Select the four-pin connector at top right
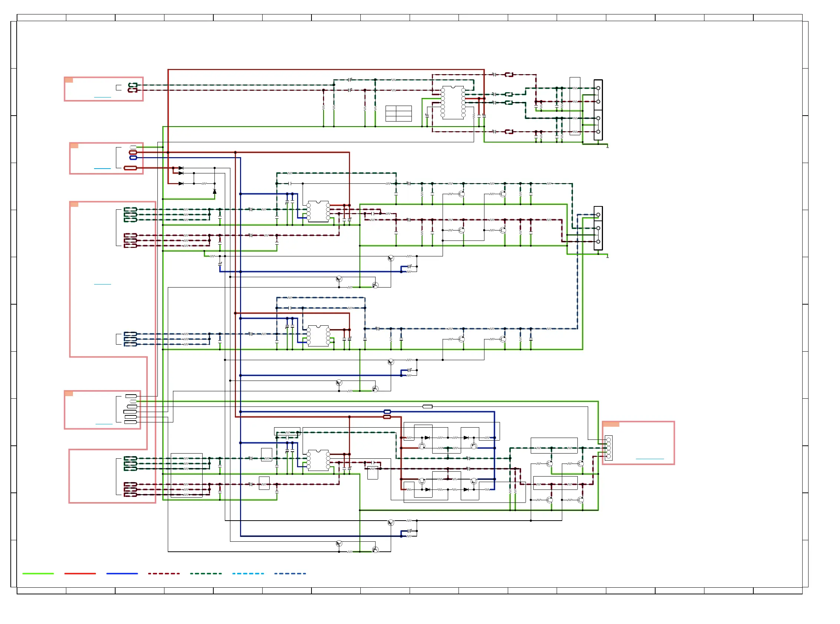 click(598, 110)
